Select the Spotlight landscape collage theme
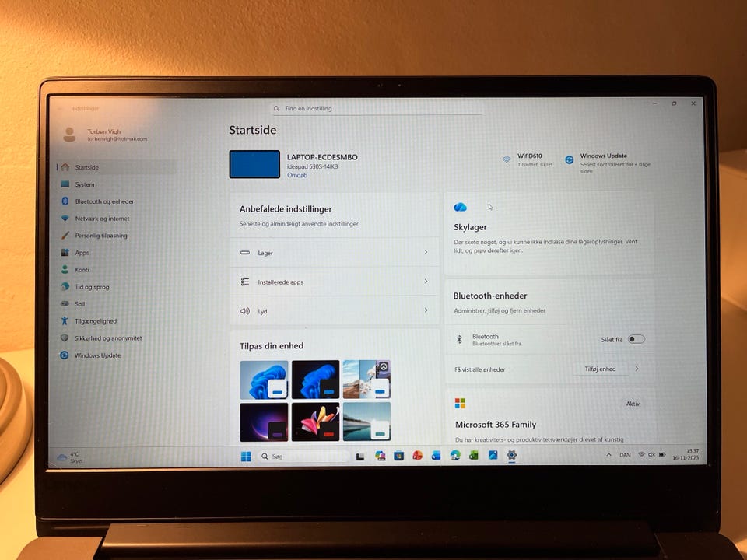 [x=366, y=380]
